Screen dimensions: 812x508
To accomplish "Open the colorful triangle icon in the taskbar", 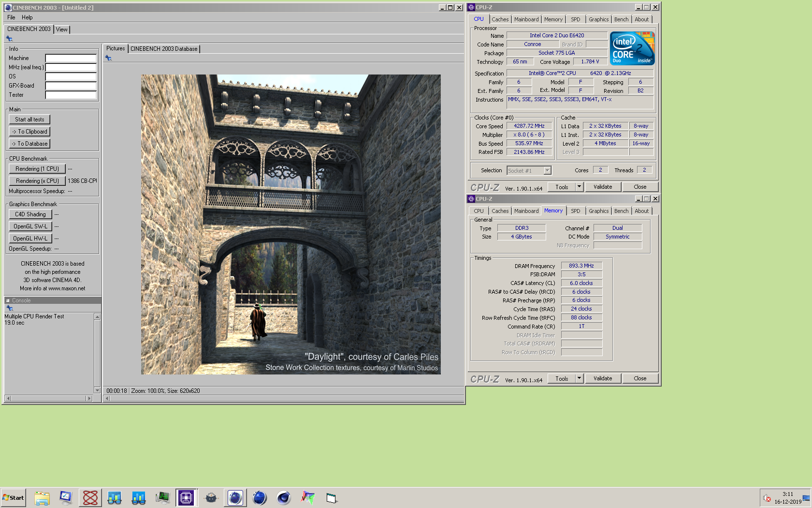I will coord(307,497).
